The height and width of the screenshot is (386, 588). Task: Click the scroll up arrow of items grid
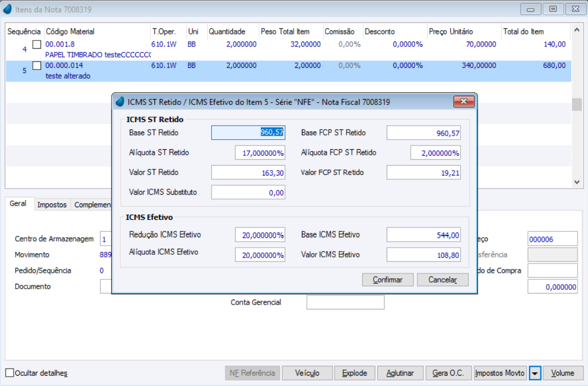click(x=577, y=30)
